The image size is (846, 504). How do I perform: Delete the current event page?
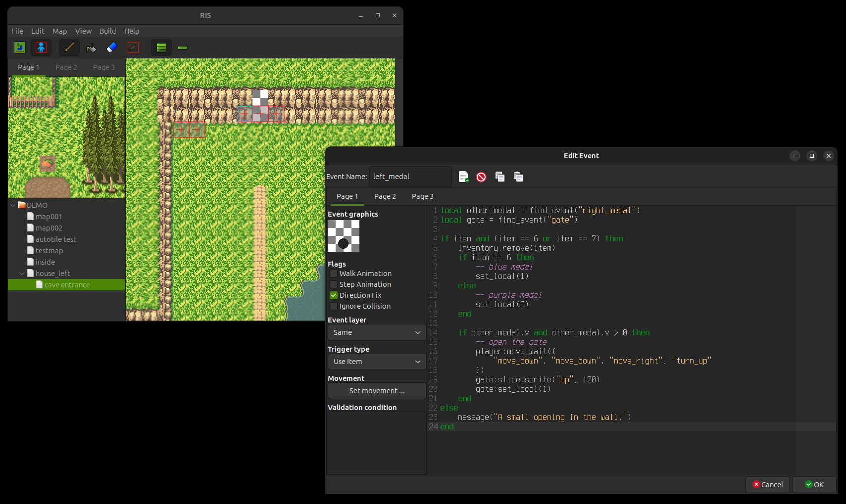tap(481, 177)
